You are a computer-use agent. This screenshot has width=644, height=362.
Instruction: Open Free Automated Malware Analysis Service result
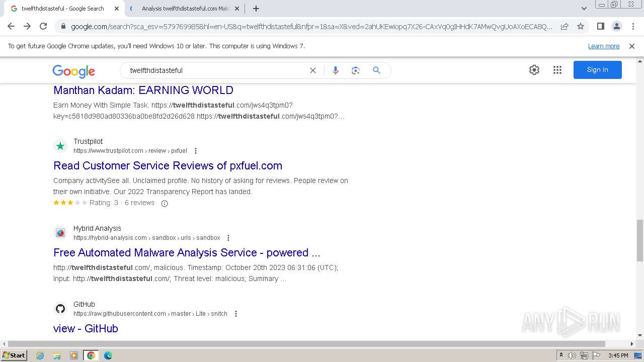(187, 252)
